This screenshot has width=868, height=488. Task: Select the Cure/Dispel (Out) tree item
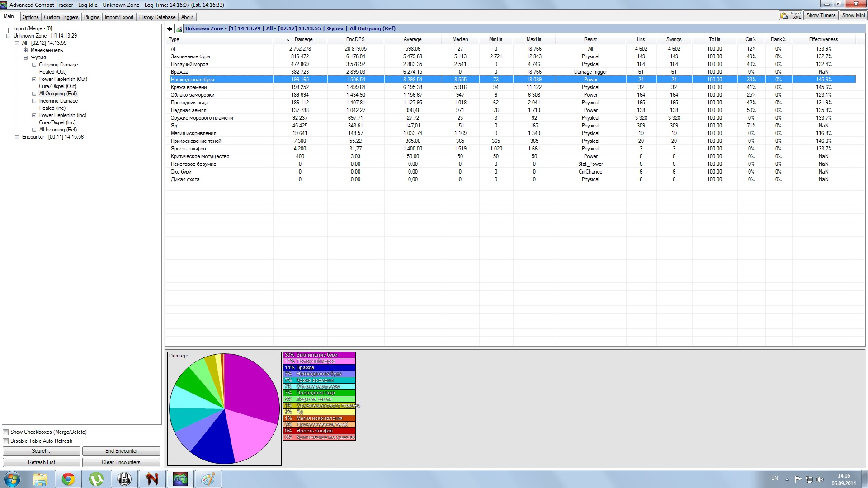click(57, 86)
